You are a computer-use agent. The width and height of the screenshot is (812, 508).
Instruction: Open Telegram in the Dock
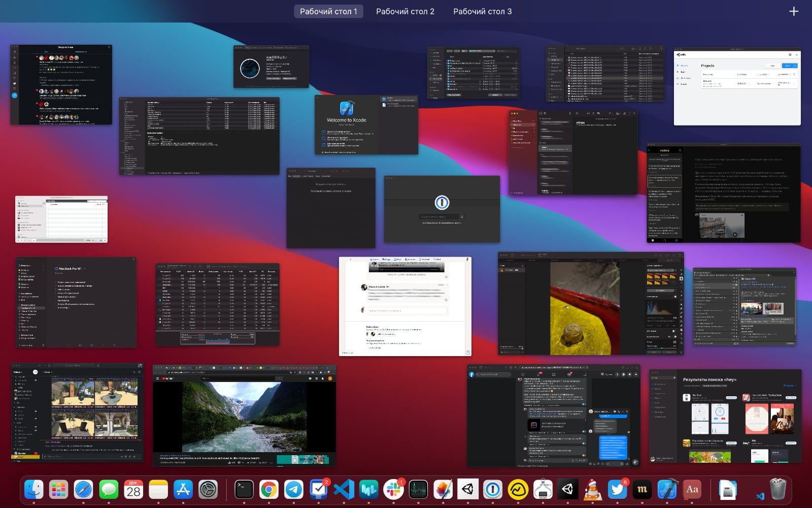tap(294, 490)
